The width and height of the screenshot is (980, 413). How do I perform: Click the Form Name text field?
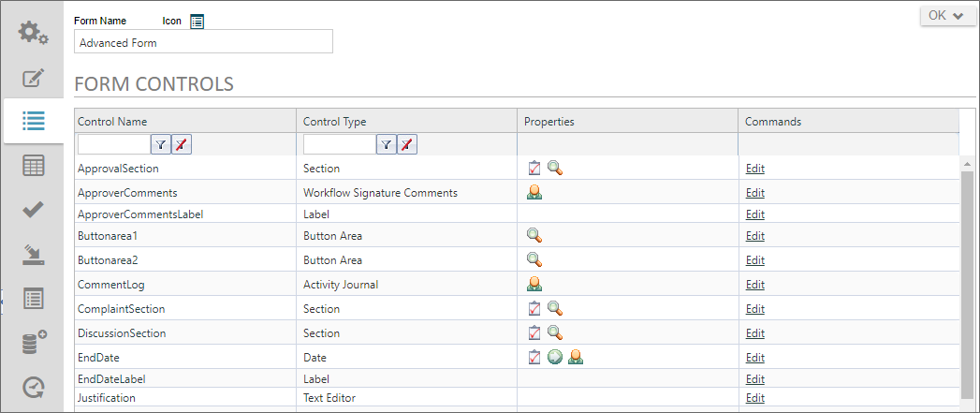(203, 42)
